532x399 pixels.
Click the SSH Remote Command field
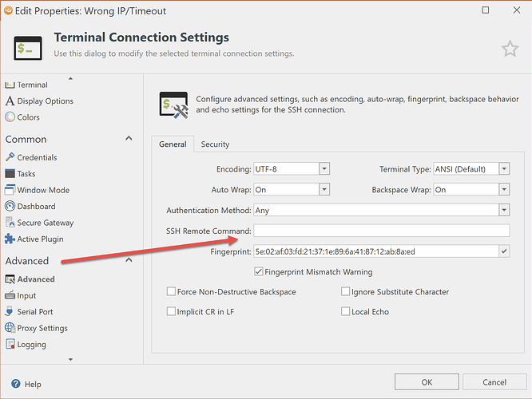pos(381,231)
